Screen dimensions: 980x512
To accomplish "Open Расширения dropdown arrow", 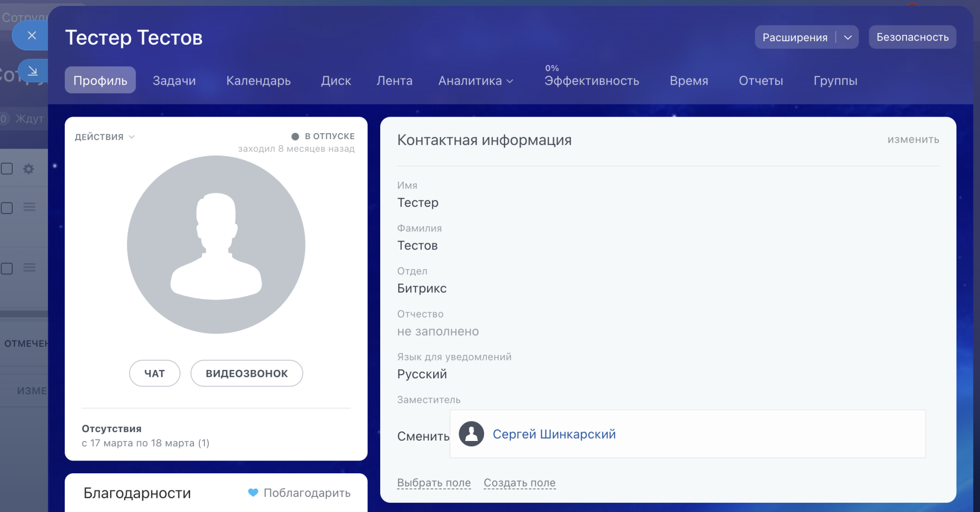I will 848,37.
